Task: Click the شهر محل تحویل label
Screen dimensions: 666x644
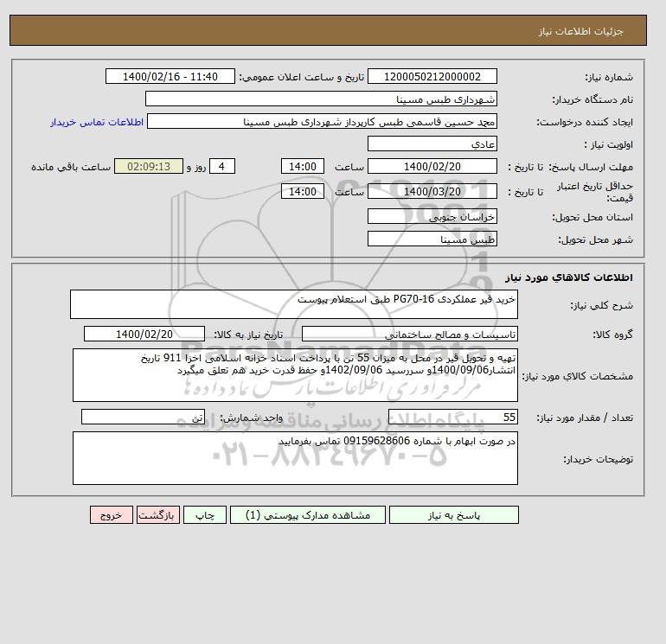Action: [595, 239]
